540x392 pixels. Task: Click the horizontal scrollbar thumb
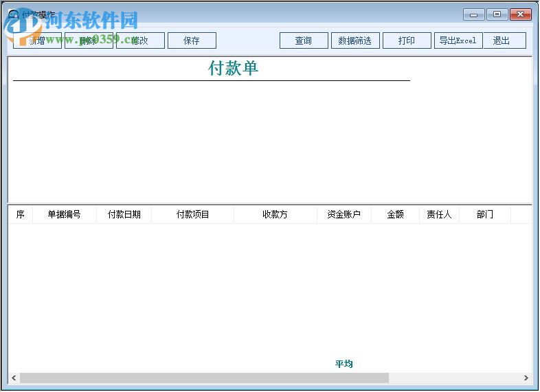coord(204,378)
